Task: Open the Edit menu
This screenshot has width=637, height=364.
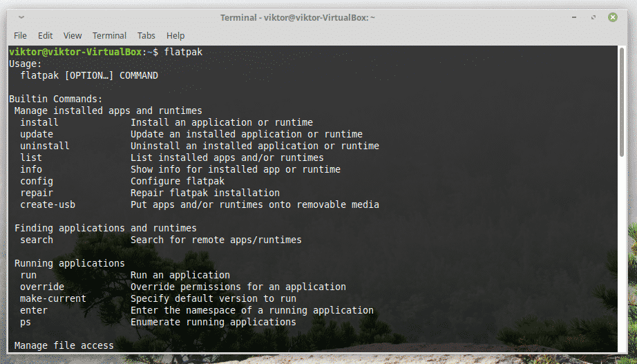Action: [45, 36]
